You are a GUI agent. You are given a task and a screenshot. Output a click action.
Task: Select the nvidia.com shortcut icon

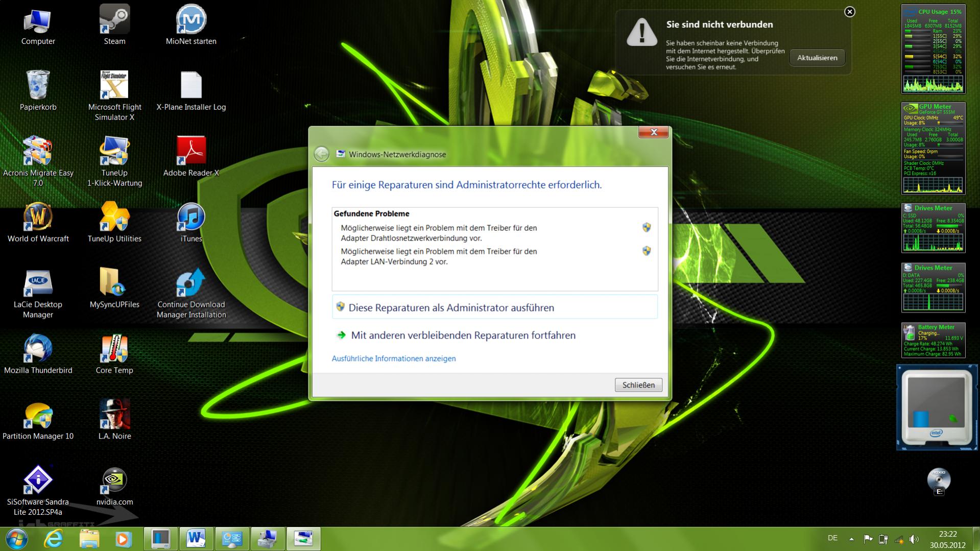(x=114, y=486)
